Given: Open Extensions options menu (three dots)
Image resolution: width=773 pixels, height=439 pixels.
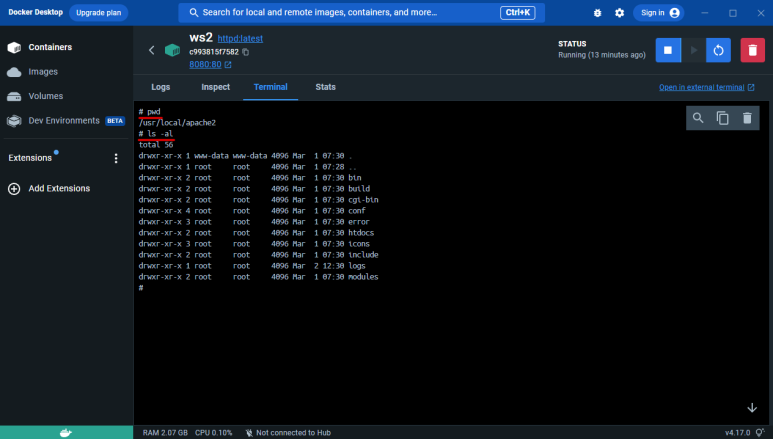Looking at the screenshot, I should 116,158.
